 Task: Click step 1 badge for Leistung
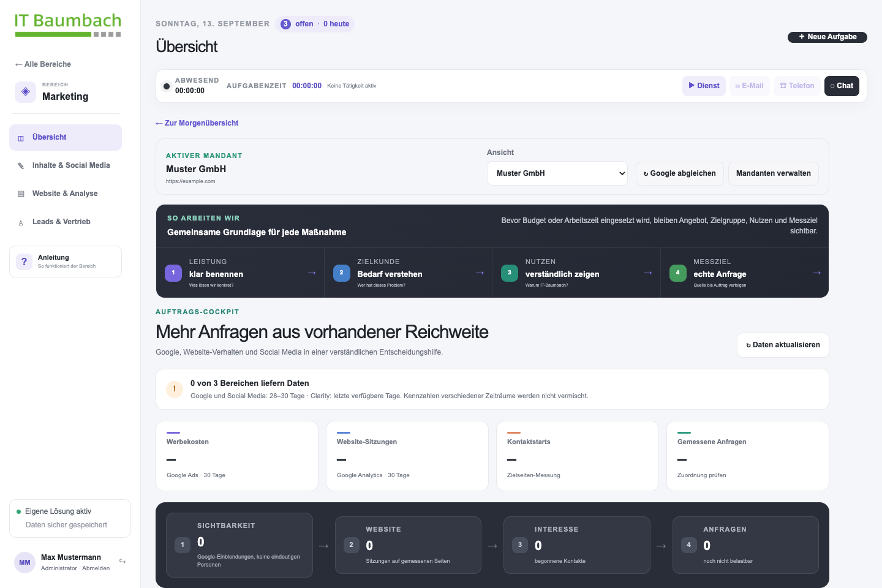point(173,273)
